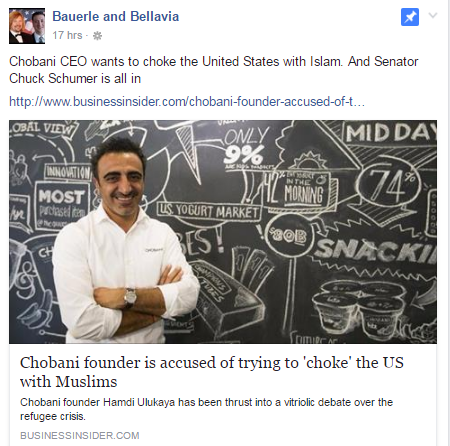The width and height of the screenshot is (450, 446).
Task: Click the man's wristwatch in the photo
Action: [130, 297]
